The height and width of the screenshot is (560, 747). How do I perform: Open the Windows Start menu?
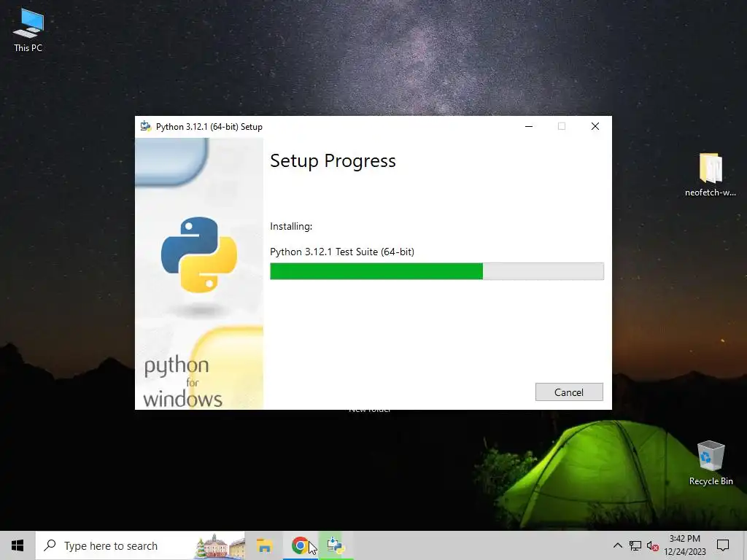[18, 545]
